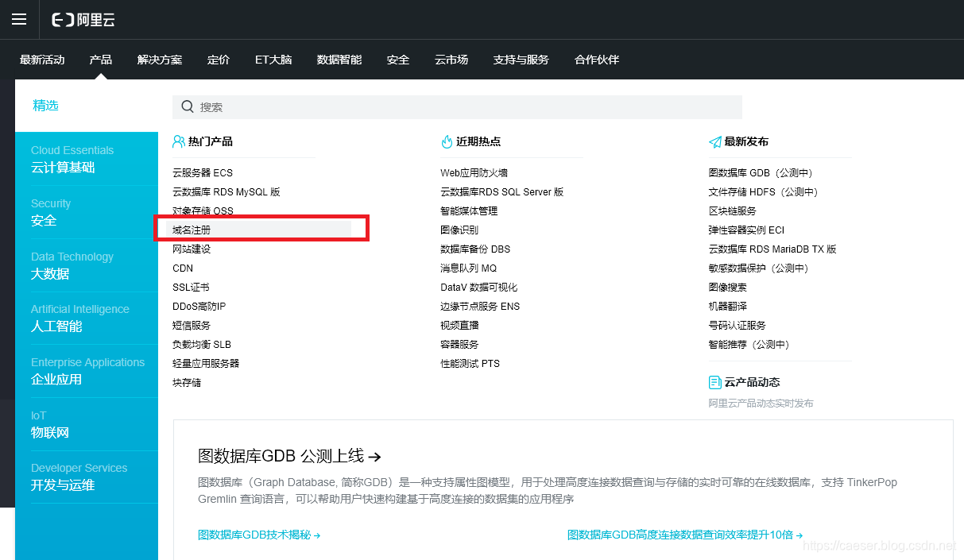Open 定价 navigation item
964x560 pixels.
pyautogui.click(x=219, y=60)
